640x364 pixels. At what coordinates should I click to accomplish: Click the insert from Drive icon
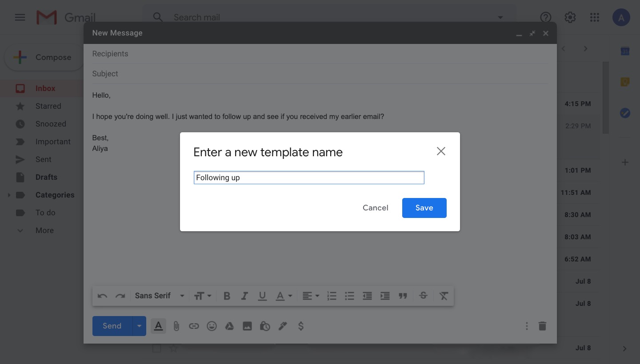[229, 326]
